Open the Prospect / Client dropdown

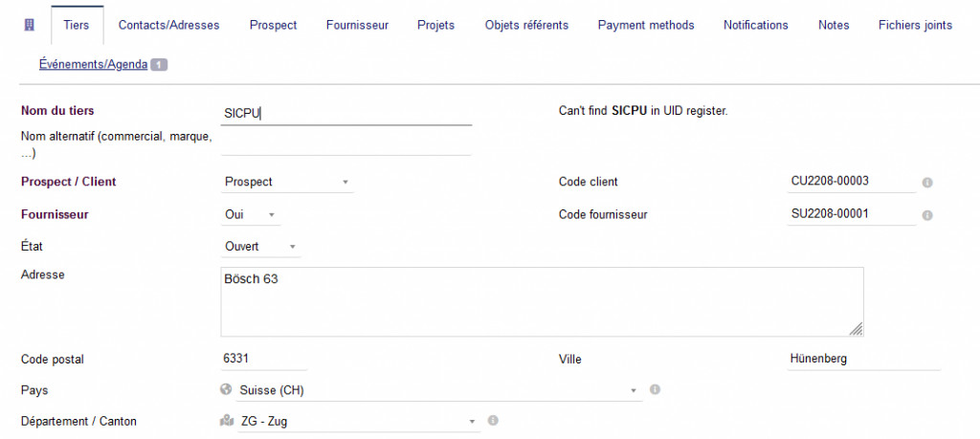(287, 182)
